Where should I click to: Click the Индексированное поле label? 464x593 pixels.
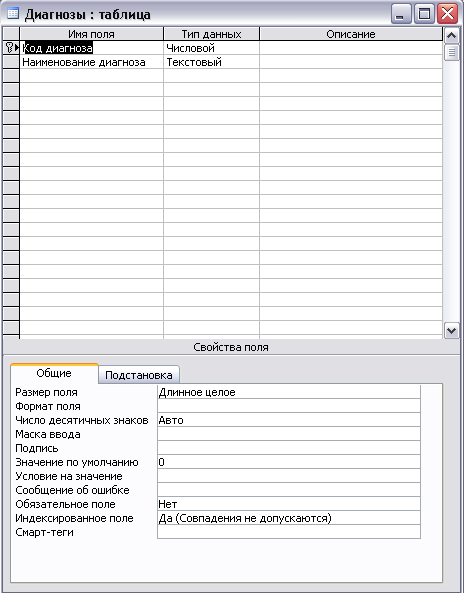pyautogui.click(x=74, y=518)
